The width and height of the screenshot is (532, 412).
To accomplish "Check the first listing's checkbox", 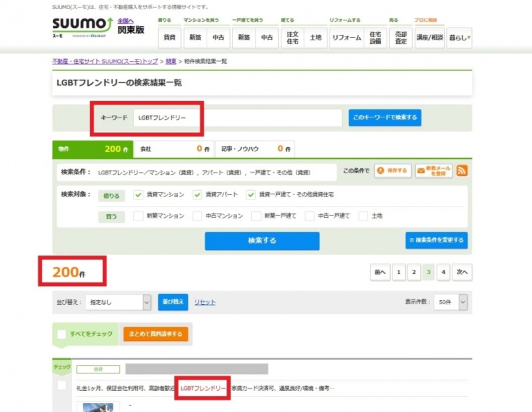I will coord(62,385).
